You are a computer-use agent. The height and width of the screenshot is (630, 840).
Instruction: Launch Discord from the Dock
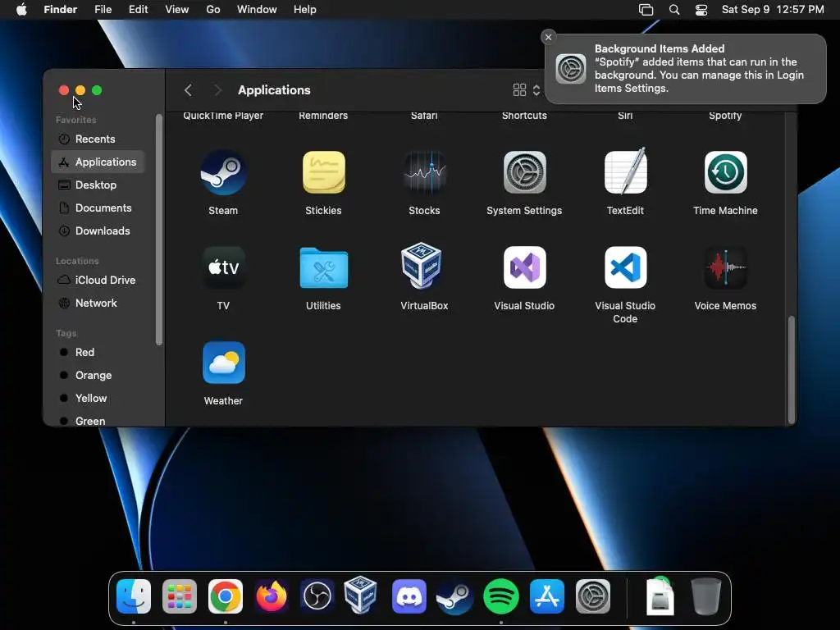click(x=409, y=596)
